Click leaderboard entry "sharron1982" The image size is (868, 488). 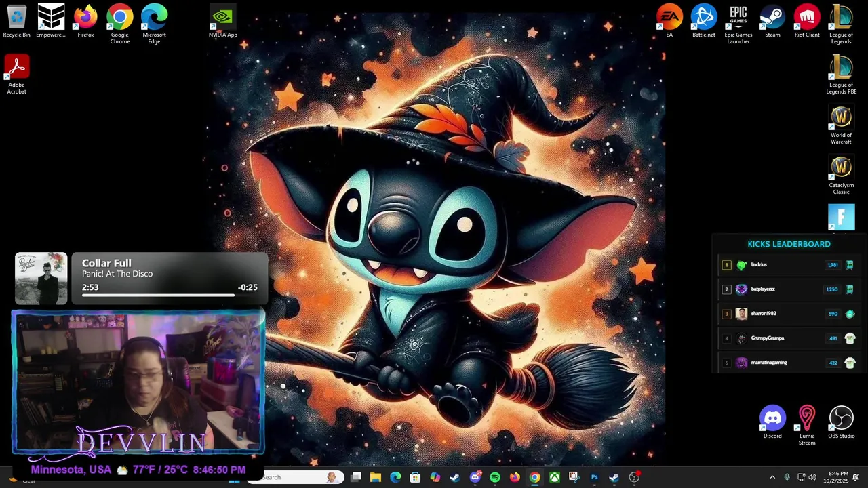pos(789,314)
